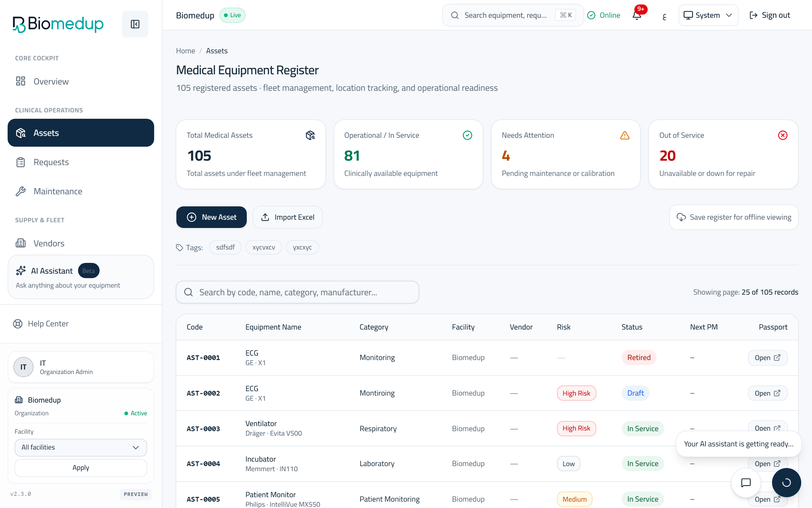This screenshot has height=508, width=812.
Task: Click the magnifier icon in register search
Action: click(x=189, y=292)
